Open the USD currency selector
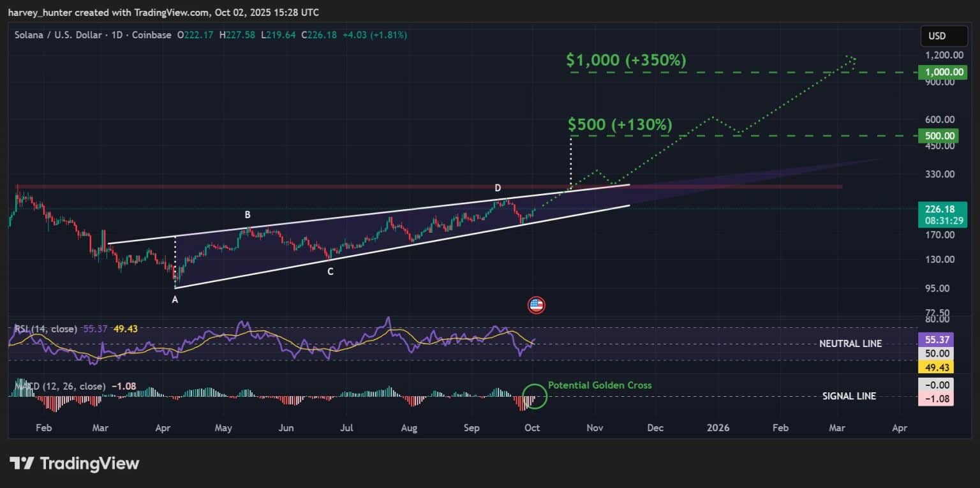Screen dimensions: 980x488 [937, 36]
